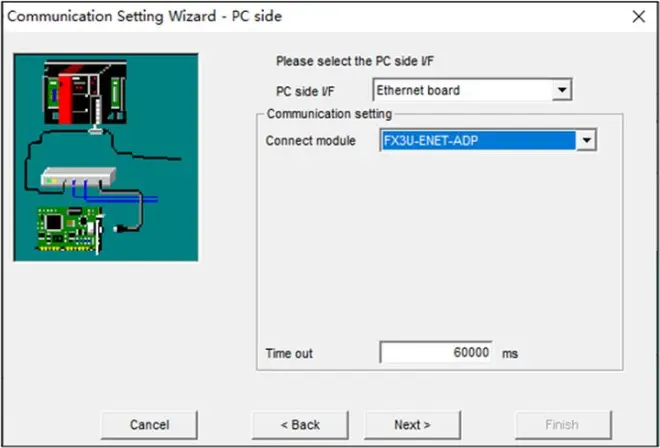Screen dimensions: 660x448
Task: Click the wizard title bar text
Action: pyautogui.click(x=145, y=16)
